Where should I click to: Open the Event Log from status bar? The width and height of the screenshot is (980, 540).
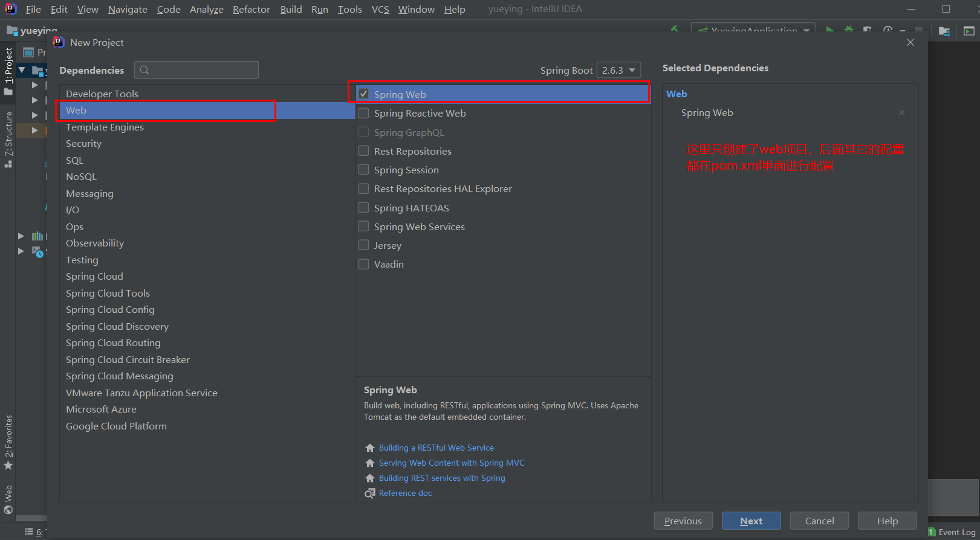pyautogui.click(x=952, y=532)
